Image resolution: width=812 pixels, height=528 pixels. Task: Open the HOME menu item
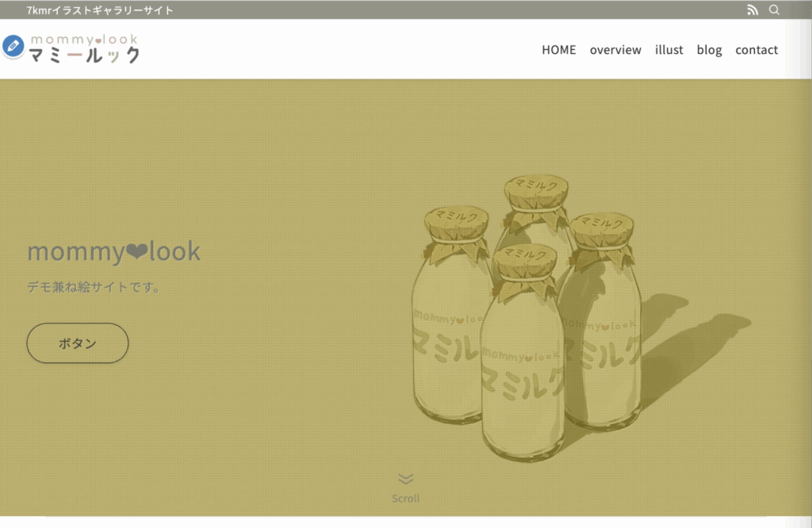[559, 50]
